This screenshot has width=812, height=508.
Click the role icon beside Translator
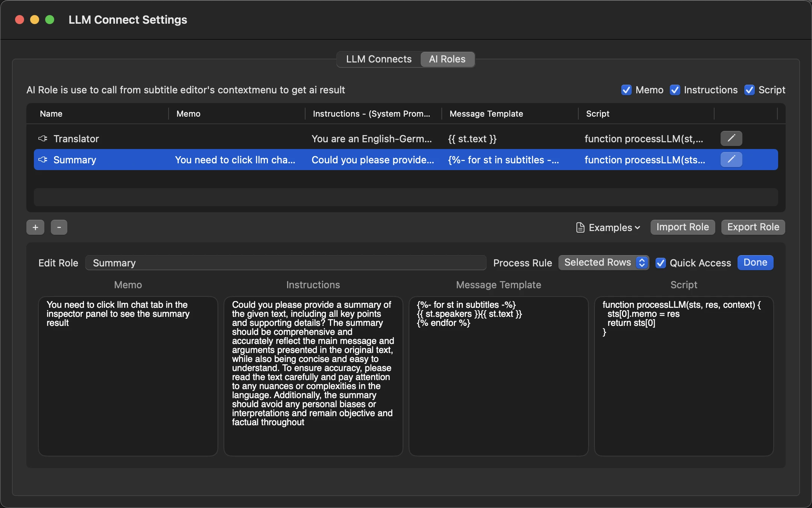[x=43, y=138]
